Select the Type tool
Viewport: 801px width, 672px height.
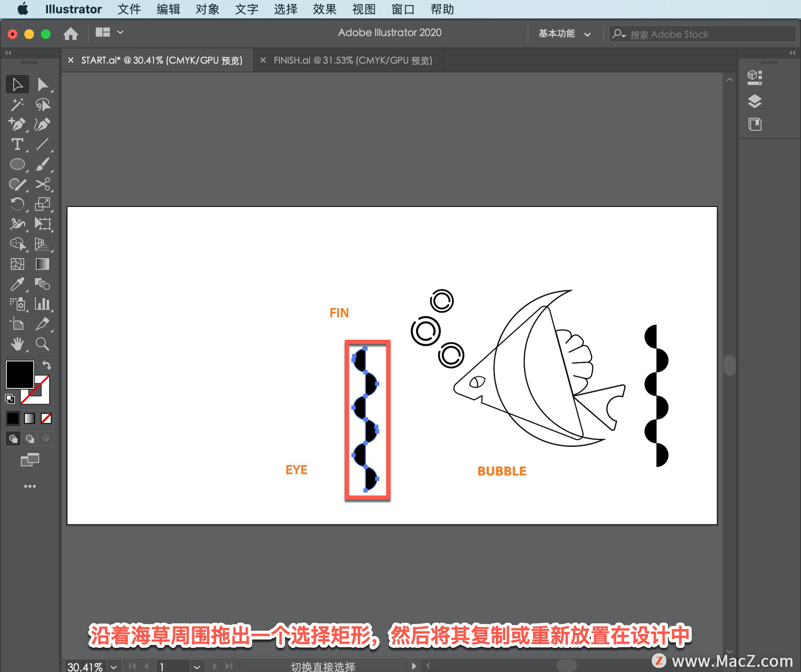(x=17, y=144)
